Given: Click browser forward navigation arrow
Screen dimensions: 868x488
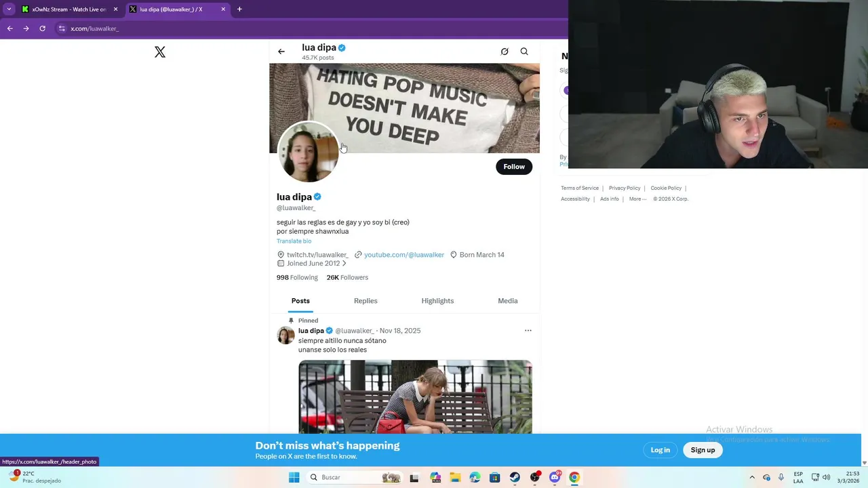Looking at the screenshot, I should (26, 28).
